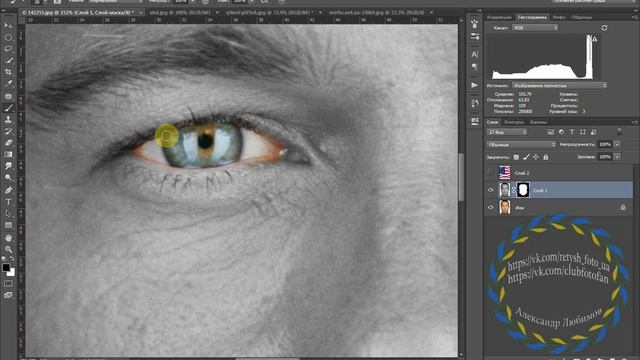Image resolution: width=640 pixels, height=360 pixels.
Task: Toggle lock all padlock icon
Action: tap(546, 157)
